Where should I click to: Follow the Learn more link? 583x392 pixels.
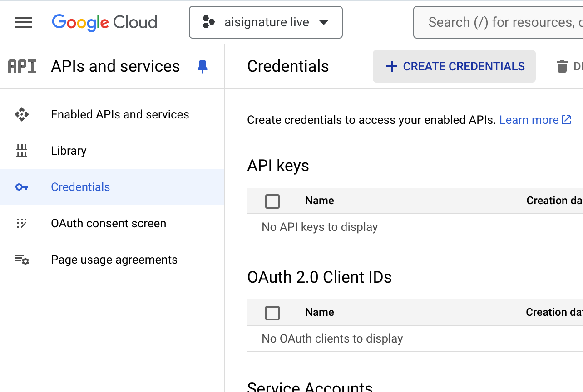pos(529,120)
